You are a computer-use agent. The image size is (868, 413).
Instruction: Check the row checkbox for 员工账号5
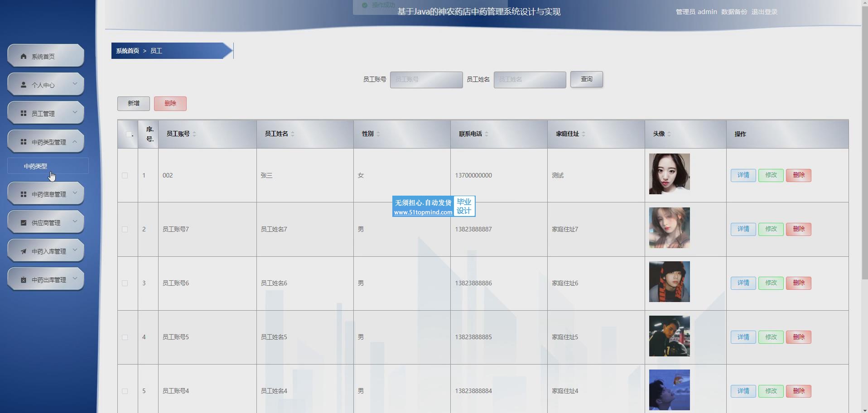pos(125,337)
